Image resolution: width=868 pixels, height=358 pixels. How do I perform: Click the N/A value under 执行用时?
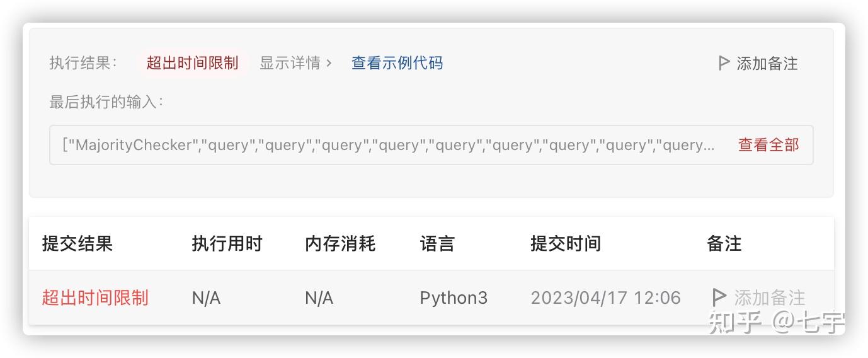point(206,297)
